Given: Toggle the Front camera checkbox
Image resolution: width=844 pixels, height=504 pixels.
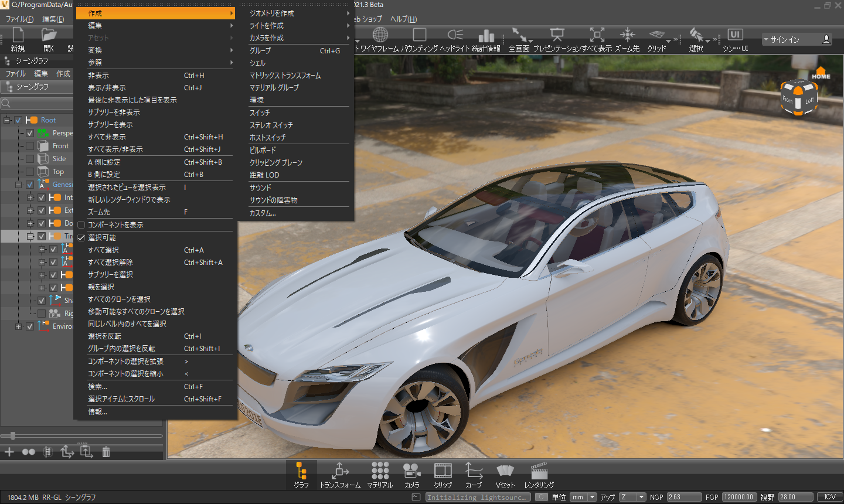Looking at the screenshot, I should (x=30, y=146).
